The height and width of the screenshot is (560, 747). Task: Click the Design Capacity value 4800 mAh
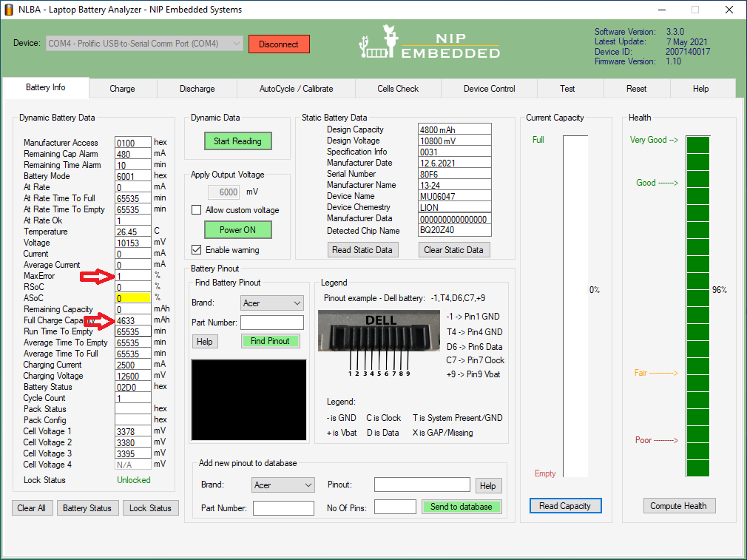click(455, 129)
